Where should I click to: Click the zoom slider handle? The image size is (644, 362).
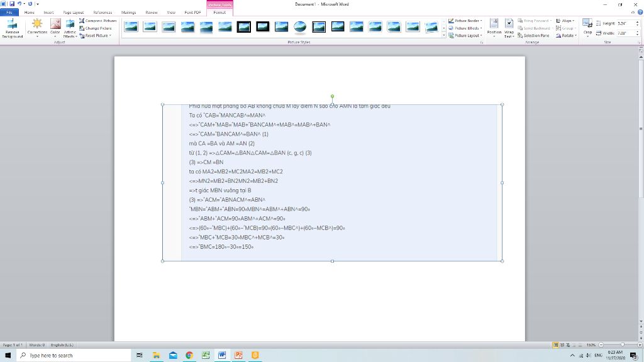623,345
